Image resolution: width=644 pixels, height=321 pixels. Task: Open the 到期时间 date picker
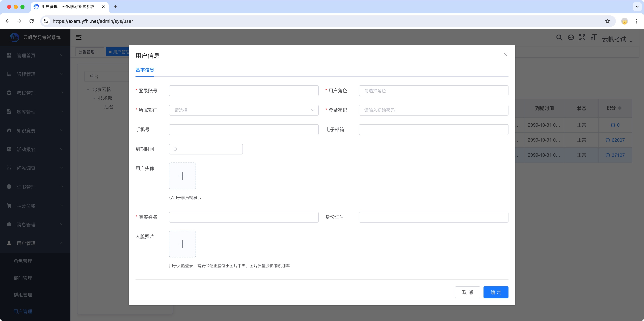[x=206, y=149]
